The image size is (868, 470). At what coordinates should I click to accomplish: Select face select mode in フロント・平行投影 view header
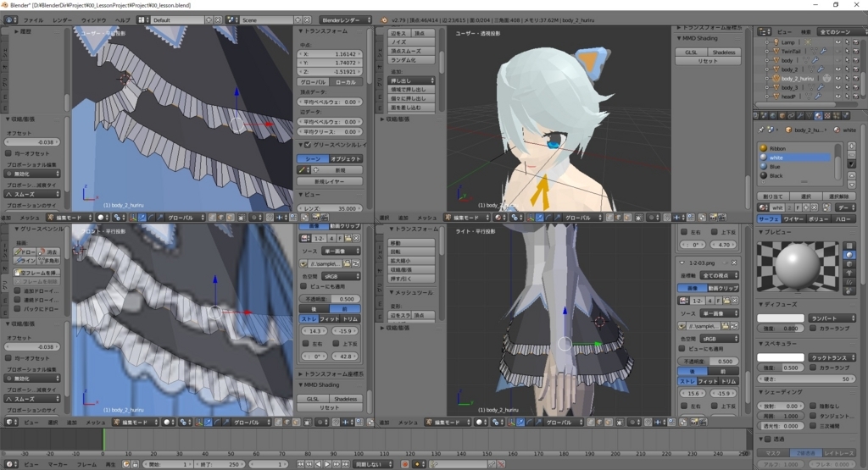[296, 422]
